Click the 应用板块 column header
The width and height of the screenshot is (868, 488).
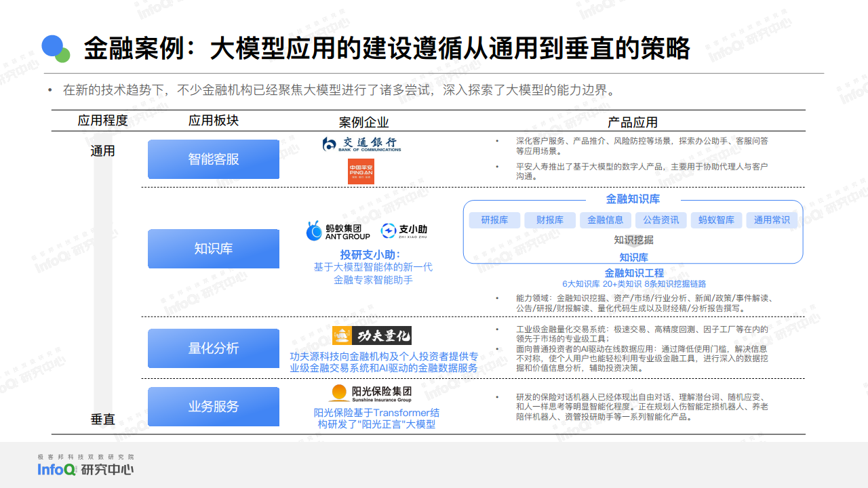tap(214, 121)
